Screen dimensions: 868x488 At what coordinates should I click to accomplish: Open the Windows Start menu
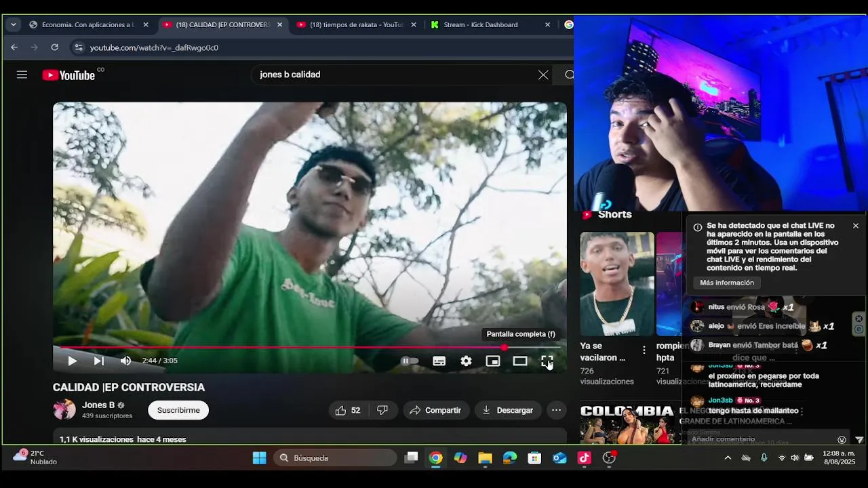pos(259,458)
